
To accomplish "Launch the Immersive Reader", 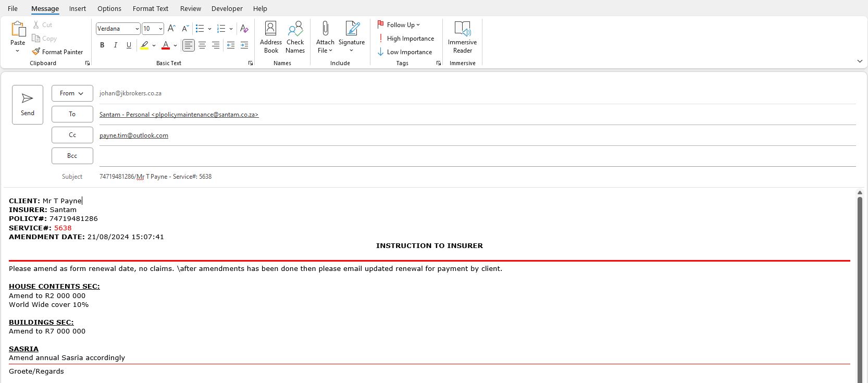I will [x=462, y=38].
